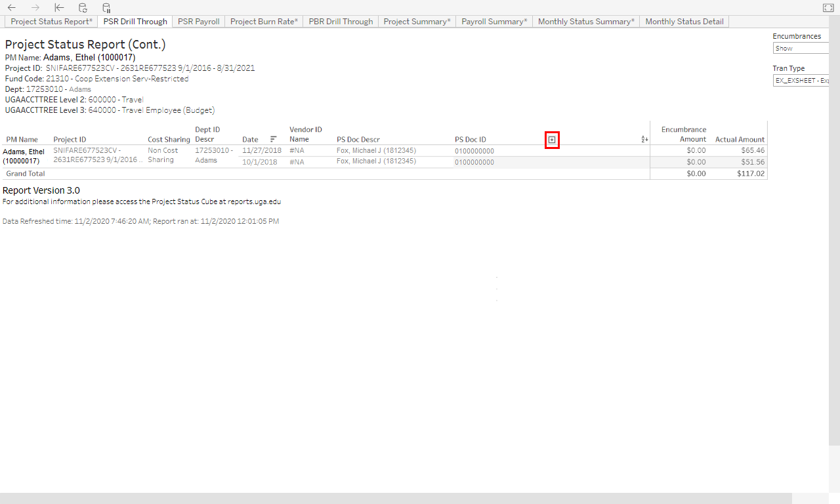
Task: Open Monthly Status Detail tab
Action: tap(684, 22)
